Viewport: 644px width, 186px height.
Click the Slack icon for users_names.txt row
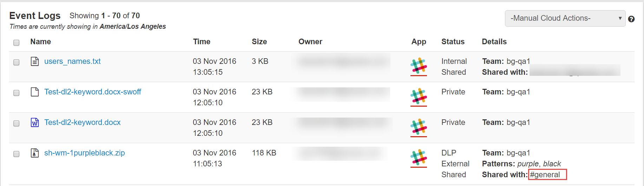419,66
